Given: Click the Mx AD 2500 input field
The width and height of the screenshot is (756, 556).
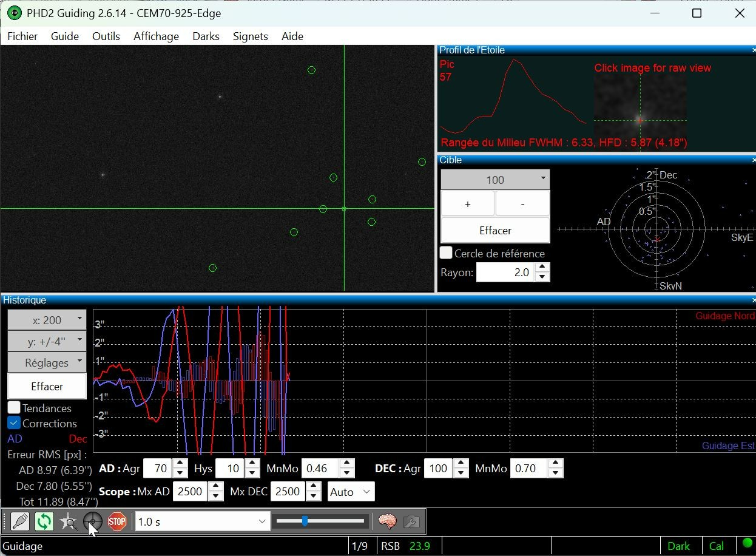Looking at the screenshot, I should pyautogui.click(x=191, y=492).
